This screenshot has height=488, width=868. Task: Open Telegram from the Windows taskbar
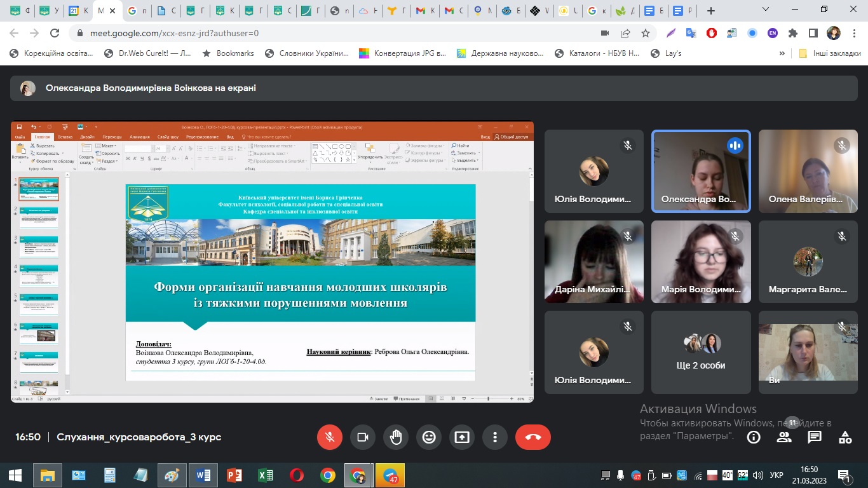pyautogui.click(x=390, y=475)
